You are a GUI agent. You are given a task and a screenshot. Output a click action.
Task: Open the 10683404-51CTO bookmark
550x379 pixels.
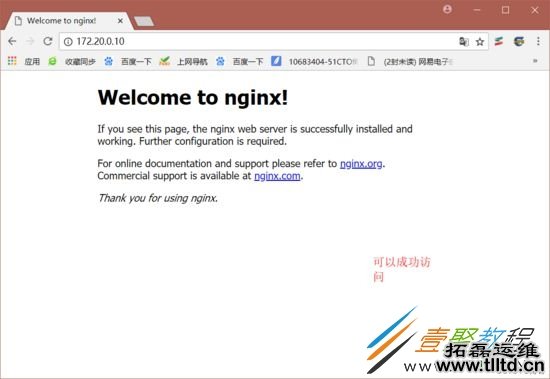tap(314, 61)
